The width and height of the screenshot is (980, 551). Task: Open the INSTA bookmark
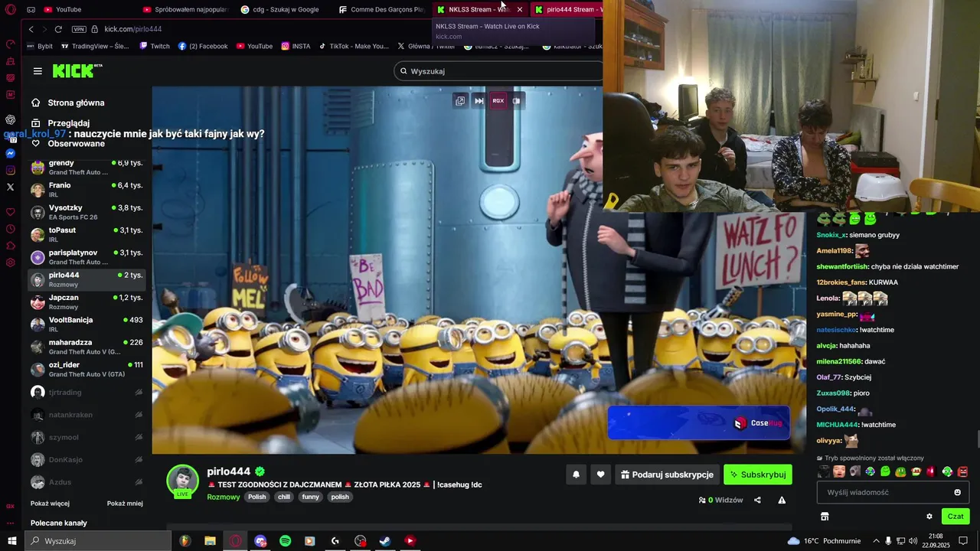point(296,46)
